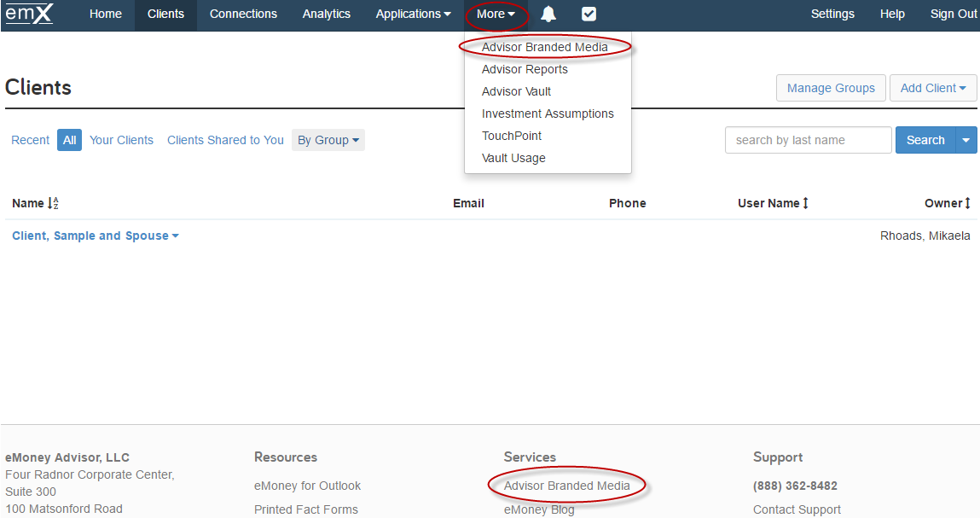The width and height of the screenshot is (980, 518).
Task: Click the Clients page heading
Action: pyautogui.click(x=38, y=88)
